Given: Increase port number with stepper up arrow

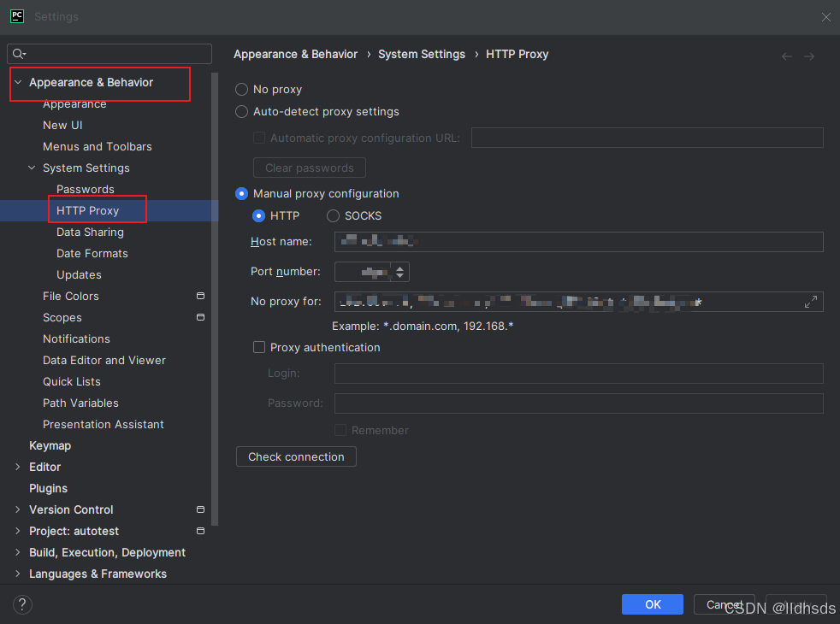Looking at the screenshot, I should point(399,268).
